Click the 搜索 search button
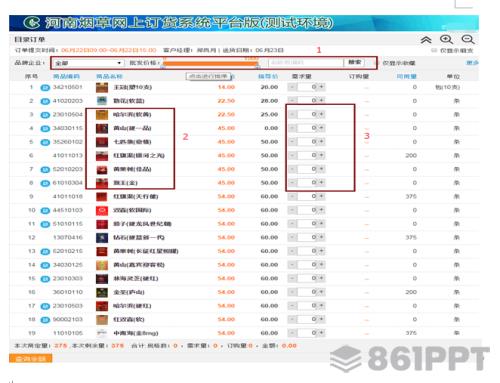Viewport: 500px width, 383px height. coord(354,62)
